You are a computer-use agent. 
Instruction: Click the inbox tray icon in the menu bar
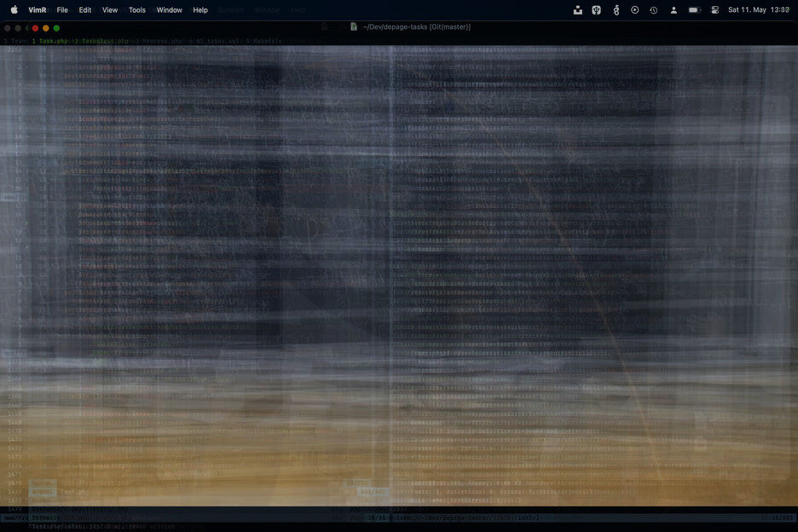[578, 9]
